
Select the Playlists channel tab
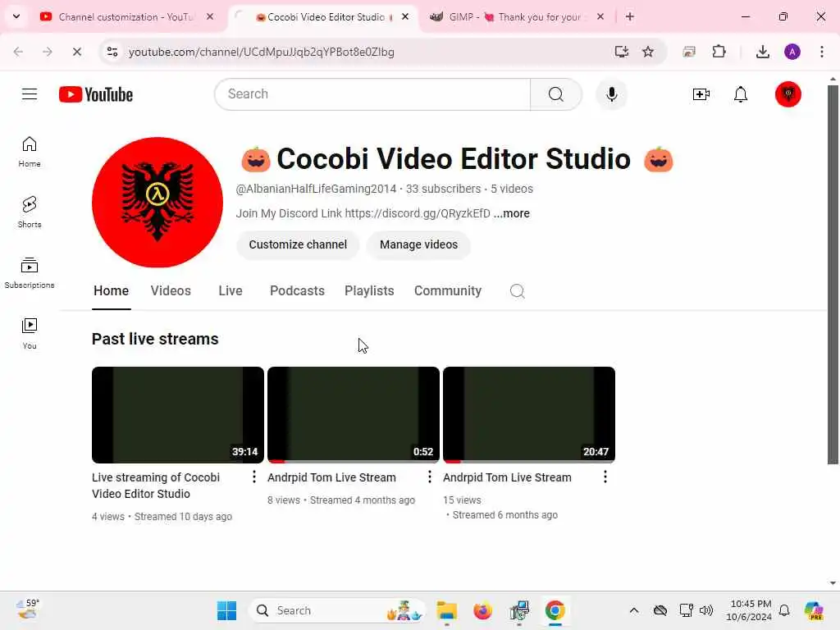tap(369, 291)
